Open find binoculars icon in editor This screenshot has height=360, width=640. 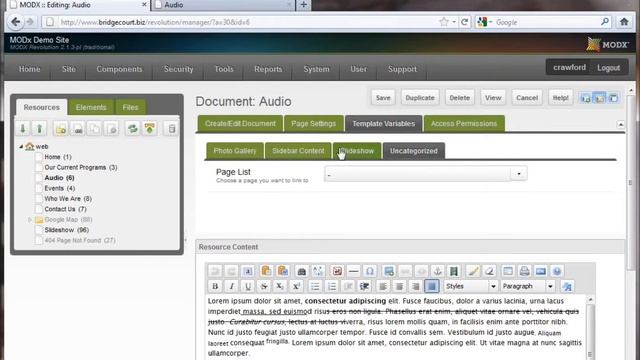coord(302,271)
